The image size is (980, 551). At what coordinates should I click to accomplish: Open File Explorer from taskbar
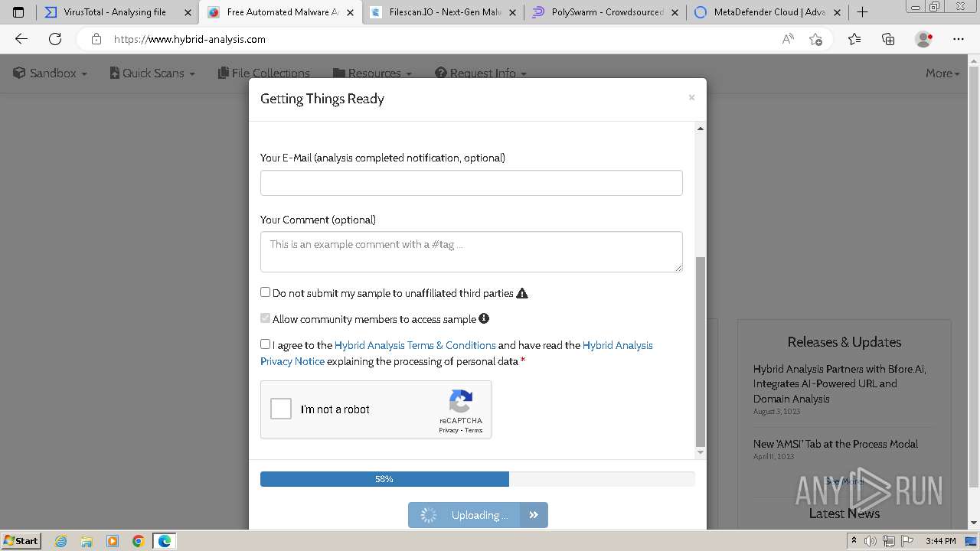[x=87, y=541]
